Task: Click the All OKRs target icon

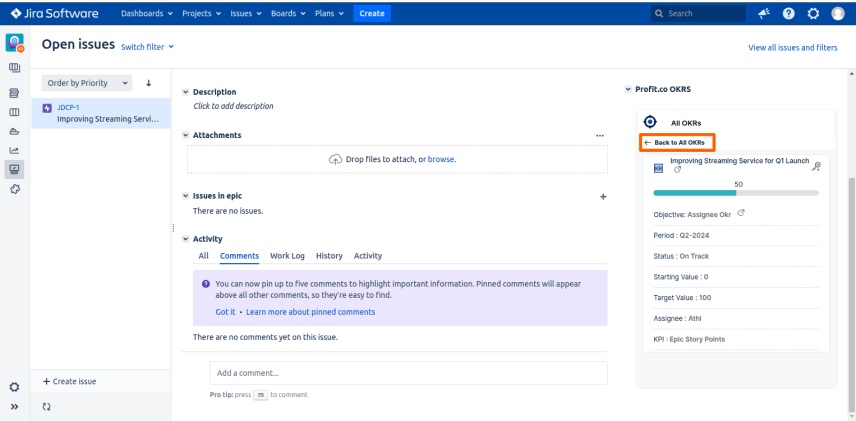Action: [x=650, y=122]
